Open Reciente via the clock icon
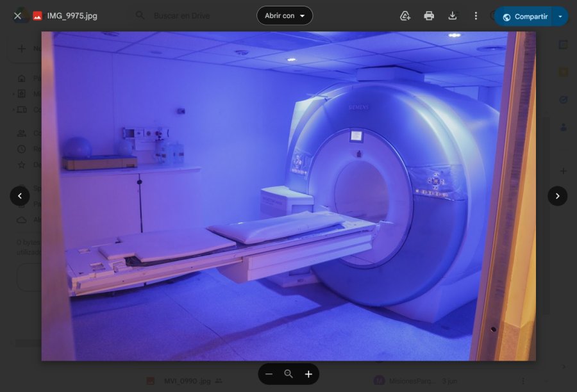The image size is (577, 392). 20,149
